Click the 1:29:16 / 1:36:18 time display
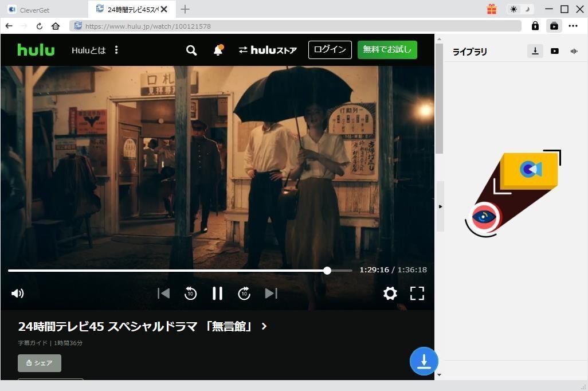The image size is (588, 391). (393, 270)
